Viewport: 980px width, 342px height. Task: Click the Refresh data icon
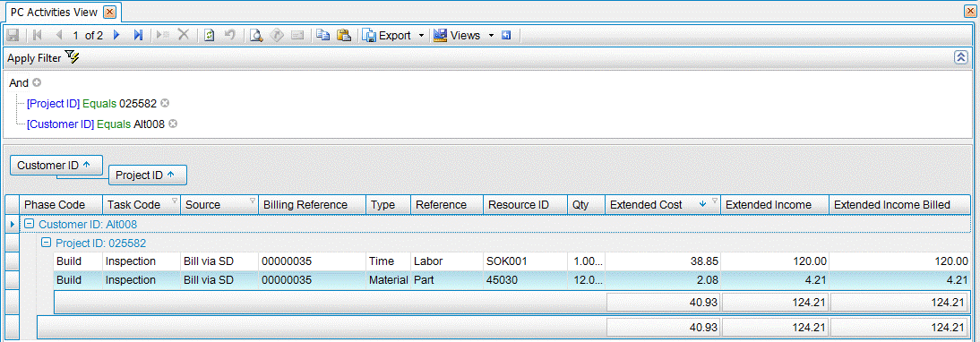click(x=210, y=36)
